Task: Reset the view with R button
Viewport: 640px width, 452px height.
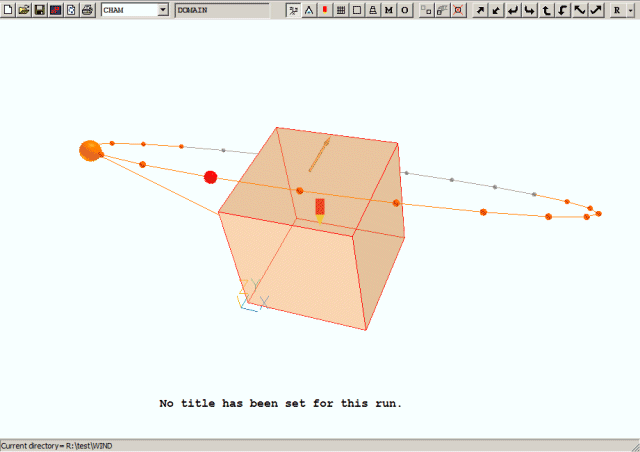Action: (617, 10)
